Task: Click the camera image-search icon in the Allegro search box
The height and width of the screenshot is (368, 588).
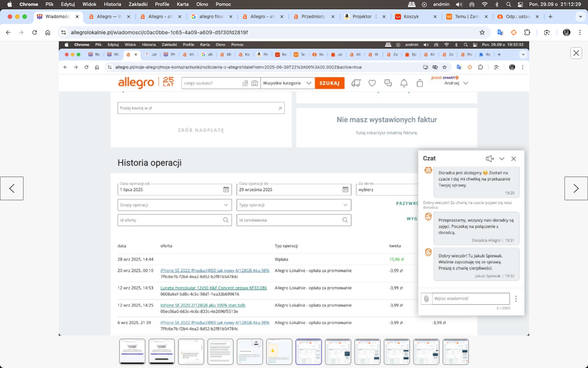Action: point(255,83)
